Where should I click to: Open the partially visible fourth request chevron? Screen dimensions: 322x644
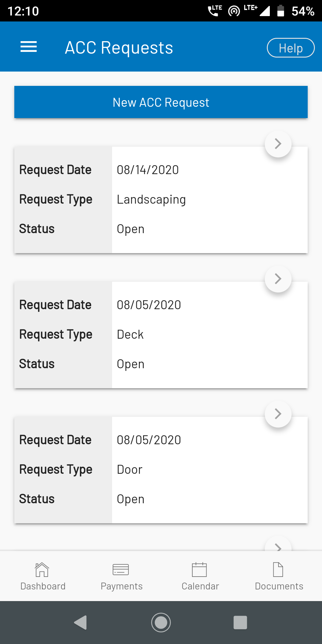[278, 544]
